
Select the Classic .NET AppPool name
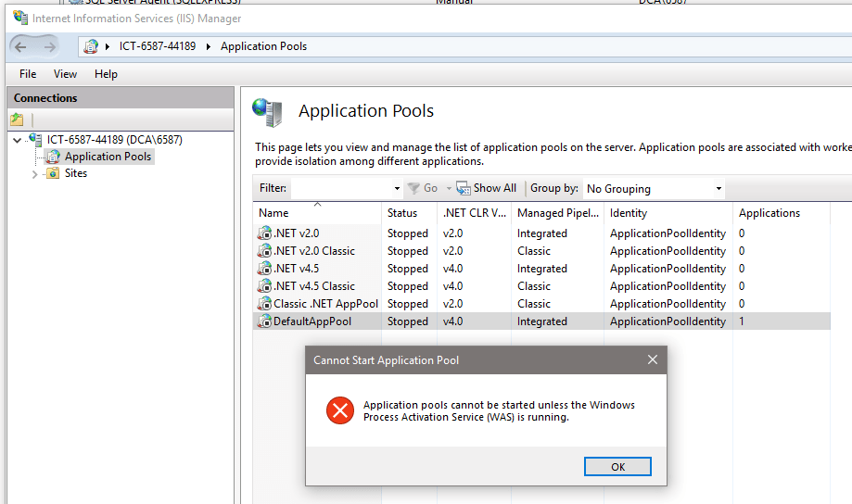coord(326,304)
